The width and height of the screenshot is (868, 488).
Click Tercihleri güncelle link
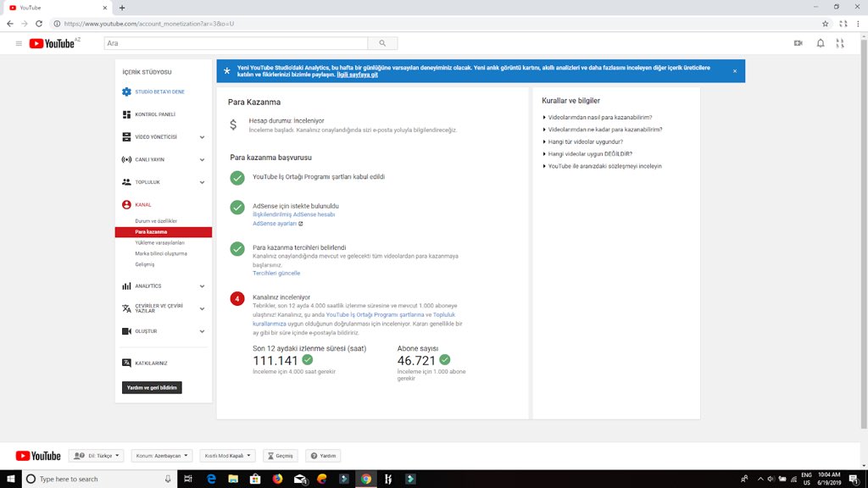276,273
